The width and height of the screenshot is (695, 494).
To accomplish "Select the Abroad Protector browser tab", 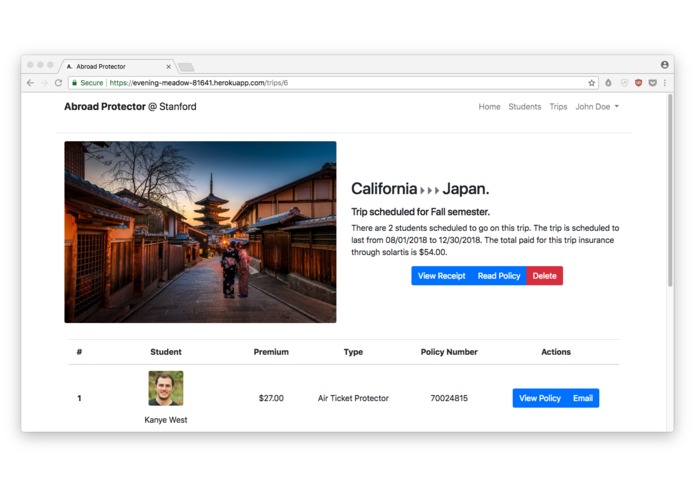I will tap(117, 66).
